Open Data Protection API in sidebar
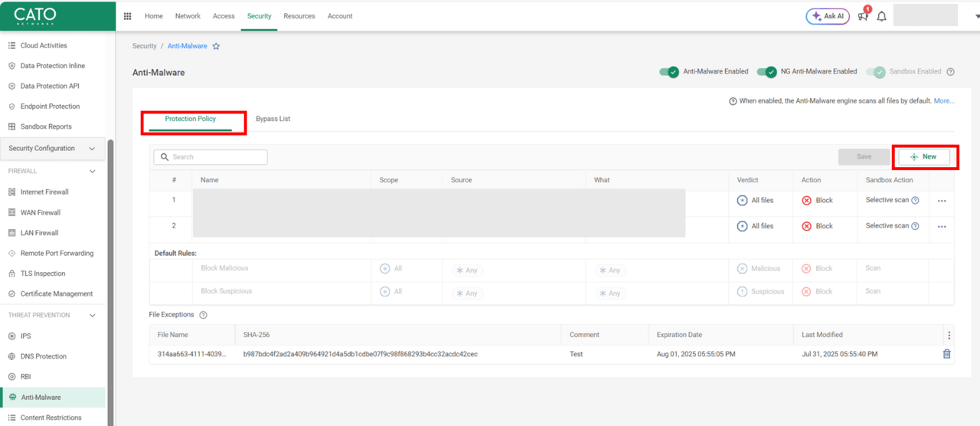The width and height of the screenshot is (980, 426). point(50,87)
